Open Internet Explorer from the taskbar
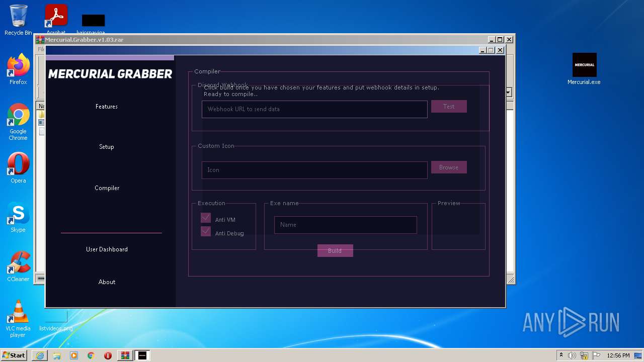Viewport: 644px width, 362px height. [40, 355]
